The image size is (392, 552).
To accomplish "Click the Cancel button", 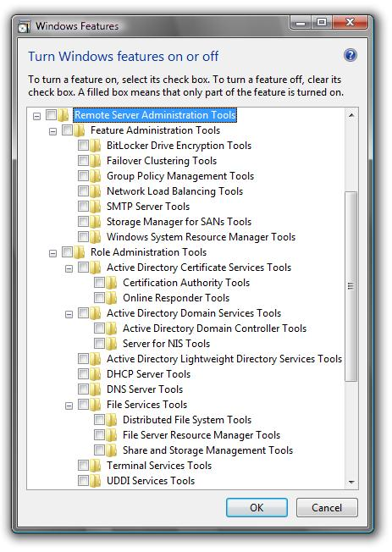I will pyautogui.click(x=327, y=507).
